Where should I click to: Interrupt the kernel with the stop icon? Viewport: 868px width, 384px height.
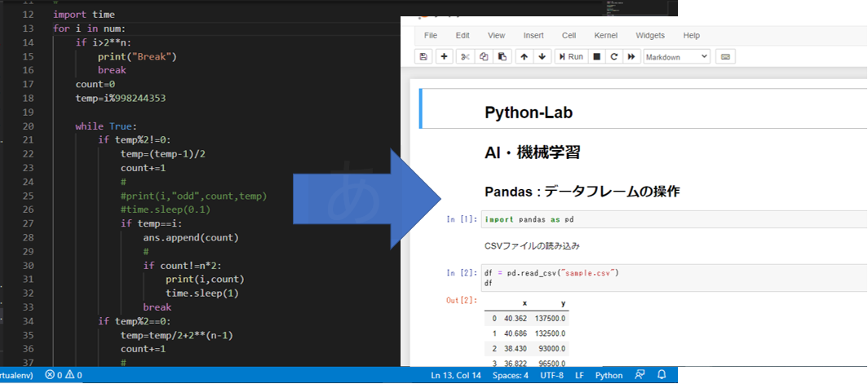click(x=596, y=56)
